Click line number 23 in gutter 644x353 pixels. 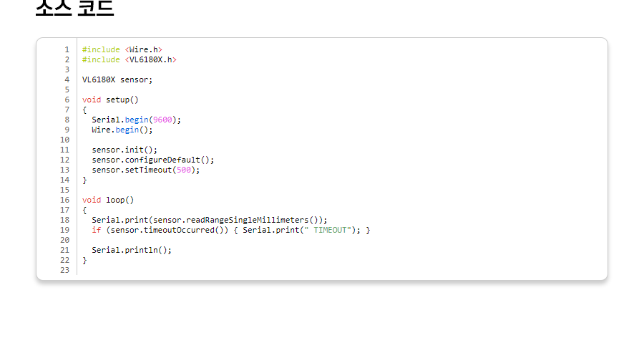pos(64,270)
